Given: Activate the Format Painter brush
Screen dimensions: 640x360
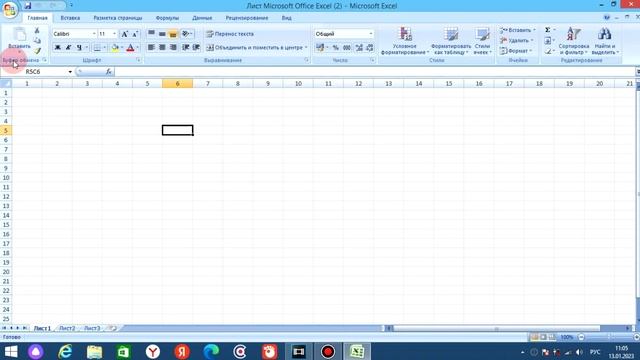Looking at the screenshot, I should coord(37,51).
